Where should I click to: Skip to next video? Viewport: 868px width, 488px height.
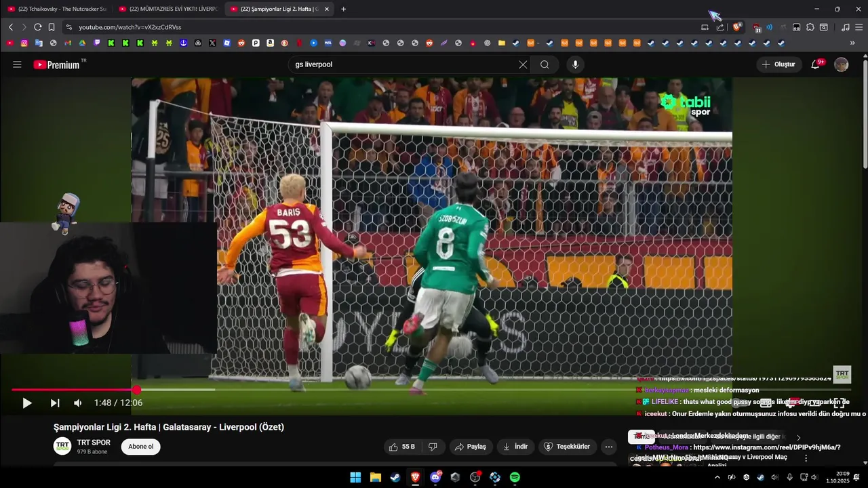pyautogui.click(x=55, y=403)
